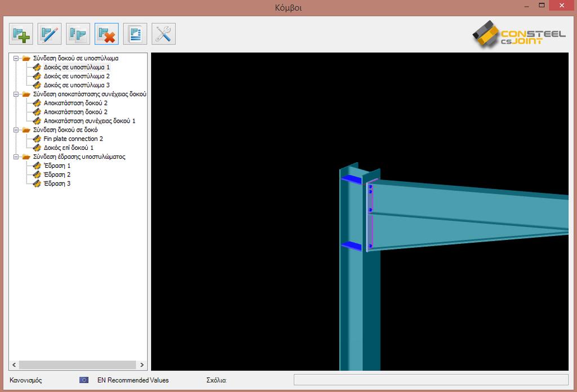Click the Σύνδεση δοκού σε υποστύλωμα folder label
This screenshot has width=577, height=392.
76,58
